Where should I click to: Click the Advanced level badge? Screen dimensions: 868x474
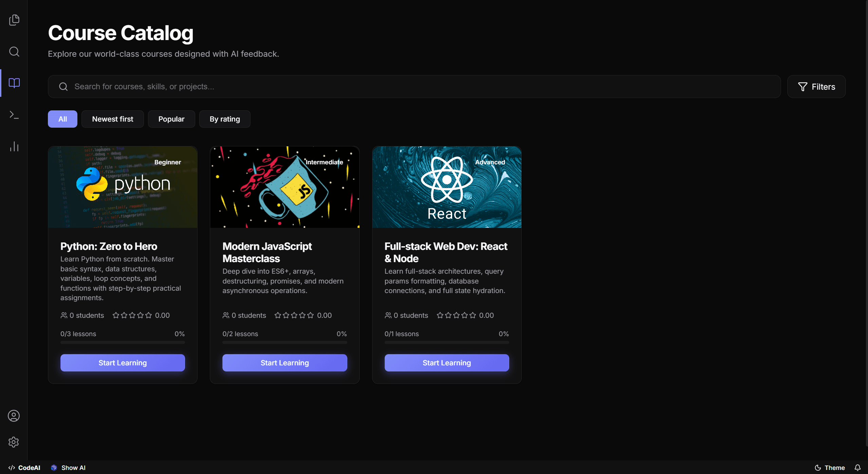[490, 162]
